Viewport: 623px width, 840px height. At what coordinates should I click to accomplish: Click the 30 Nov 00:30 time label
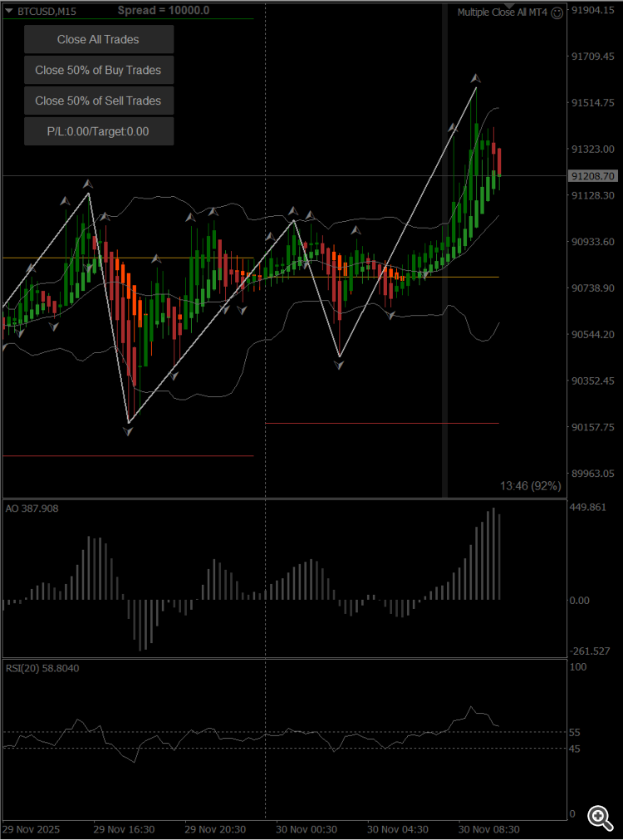(x=307, y=829)
